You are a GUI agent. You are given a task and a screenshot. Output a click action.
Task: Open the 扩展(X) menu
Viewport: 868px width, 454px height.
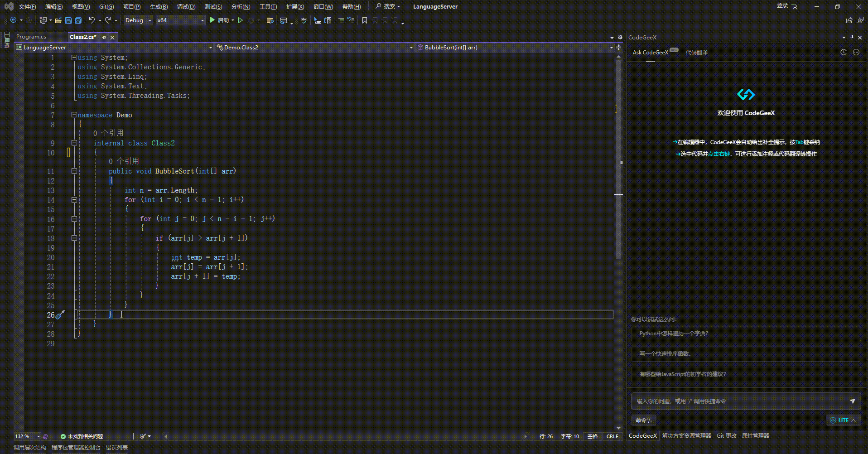coord(295,6)
